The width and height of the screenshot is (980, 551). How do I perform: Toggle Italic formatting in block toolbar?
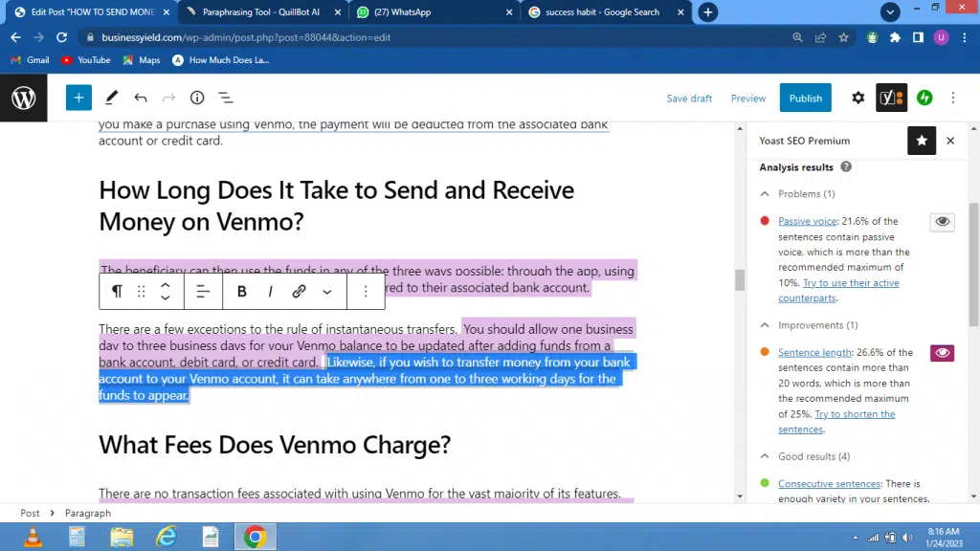[271, 292]
